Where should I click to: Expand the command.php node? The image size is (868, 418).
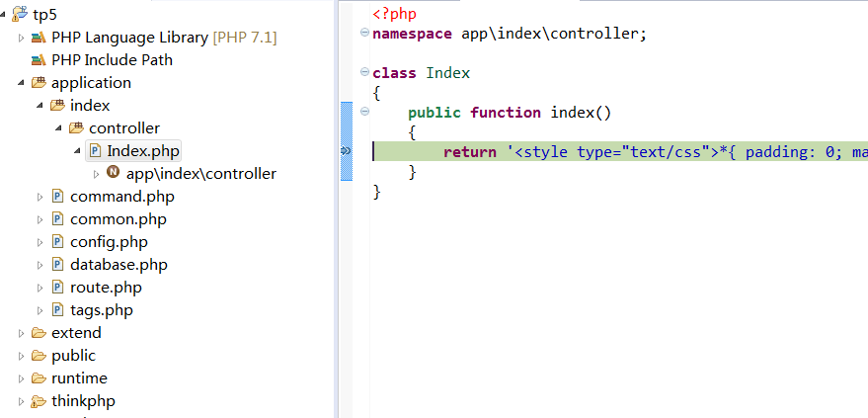(x=39, y=197)
